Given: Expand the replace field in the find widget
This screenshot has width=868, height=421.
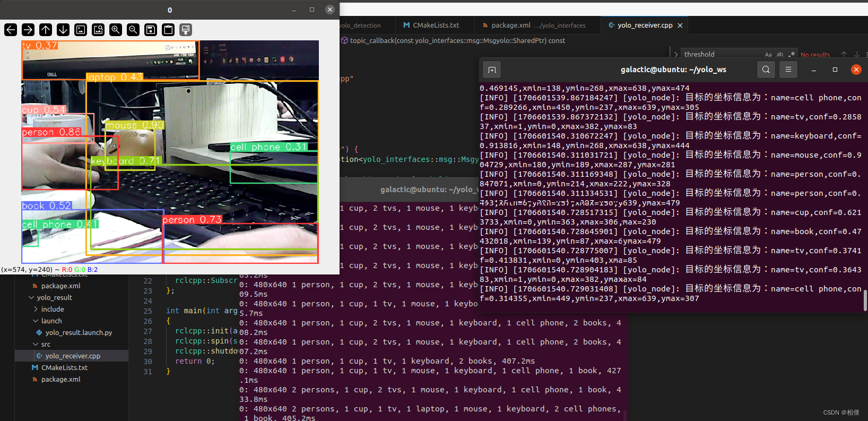Looking at the screenshot, I should (x=676, y=54).
